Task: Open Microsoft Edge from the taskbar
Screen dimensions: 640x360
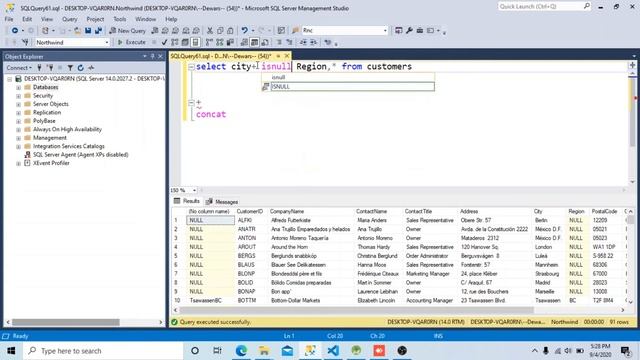Action: 241,351
